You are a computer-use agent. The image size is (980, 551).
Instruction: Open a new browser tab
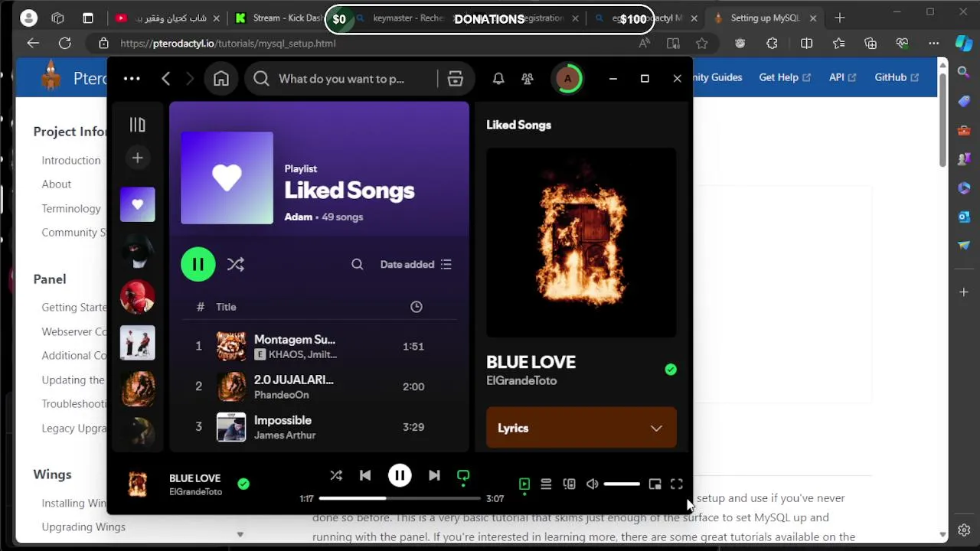click(x=840, y=18)
